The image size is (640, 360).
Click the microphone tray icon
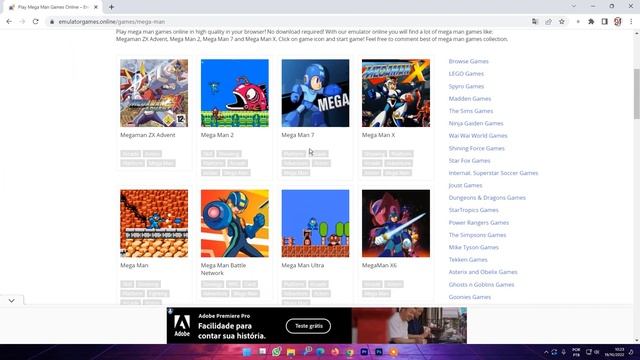click(564, 352)
